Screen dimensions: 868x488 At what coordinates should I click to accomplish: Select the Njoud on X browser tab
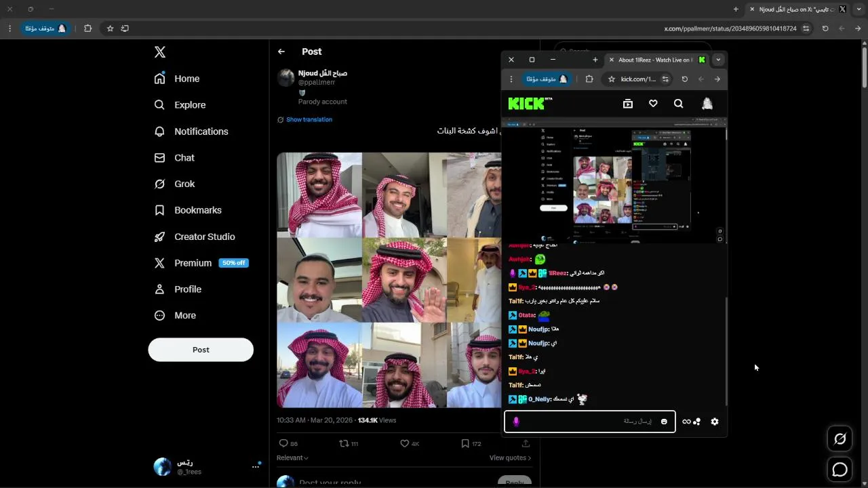(x=799, y=9)
